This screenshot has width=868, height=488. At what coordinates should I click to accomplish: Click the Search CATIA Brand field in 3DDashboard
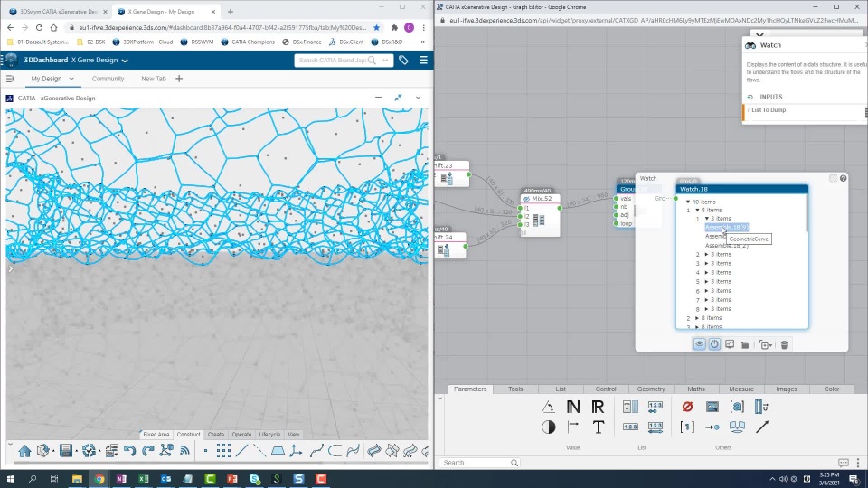pos(334,61)
